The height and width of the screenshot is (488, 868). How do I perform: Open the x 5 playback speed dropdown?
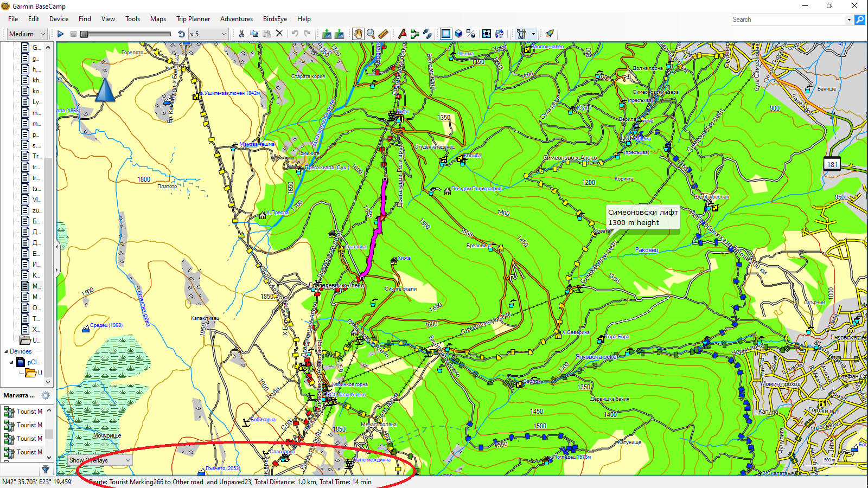208,34
